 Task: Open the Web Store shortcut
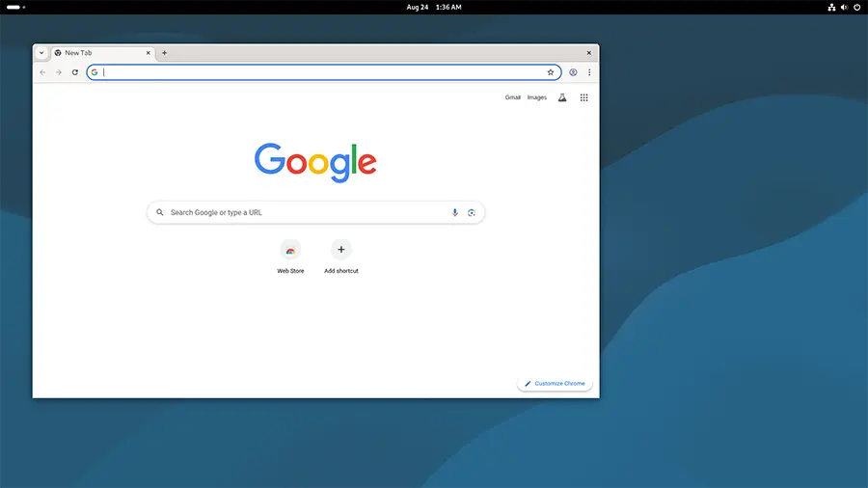290,257
